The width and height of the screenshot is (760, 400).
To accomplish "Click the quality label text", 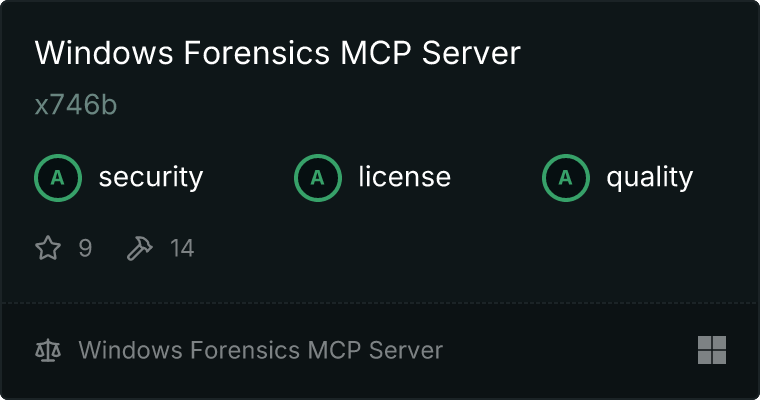I will pyautogui.click(x=649, y=178).
